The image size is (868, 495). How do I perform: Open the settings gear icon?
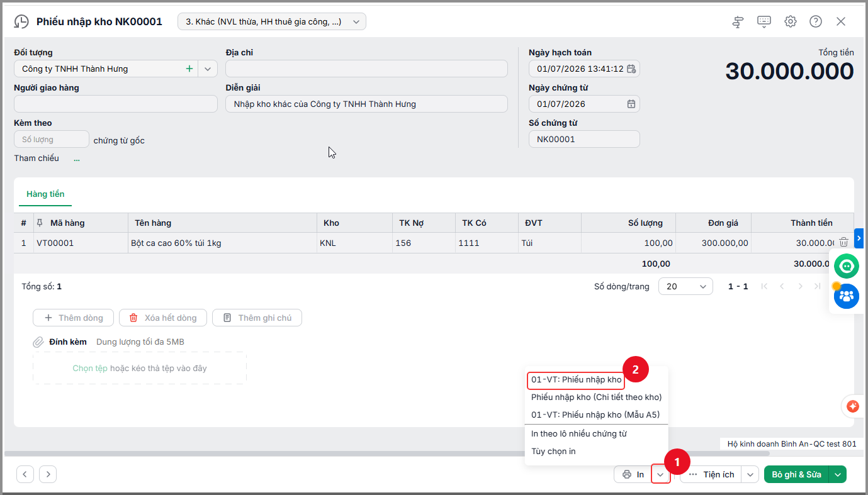[x=791, y=21]
